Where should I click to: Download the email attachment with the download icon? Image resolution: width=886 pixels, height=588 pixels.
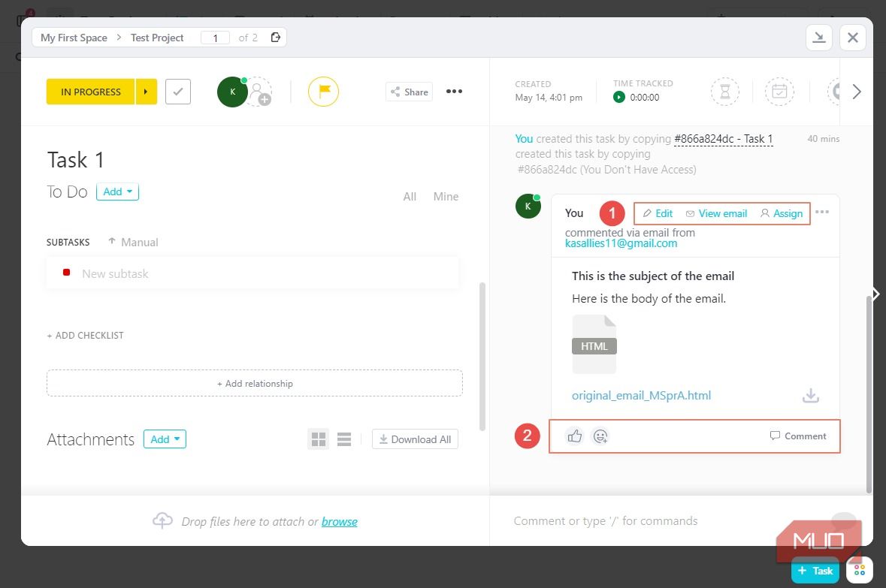[x=810, y=396]
